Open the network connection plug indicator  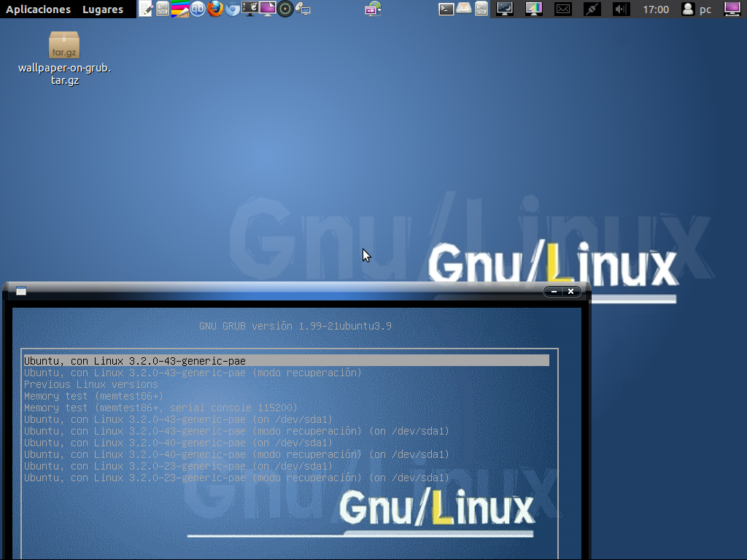click(x=592, y=9)
